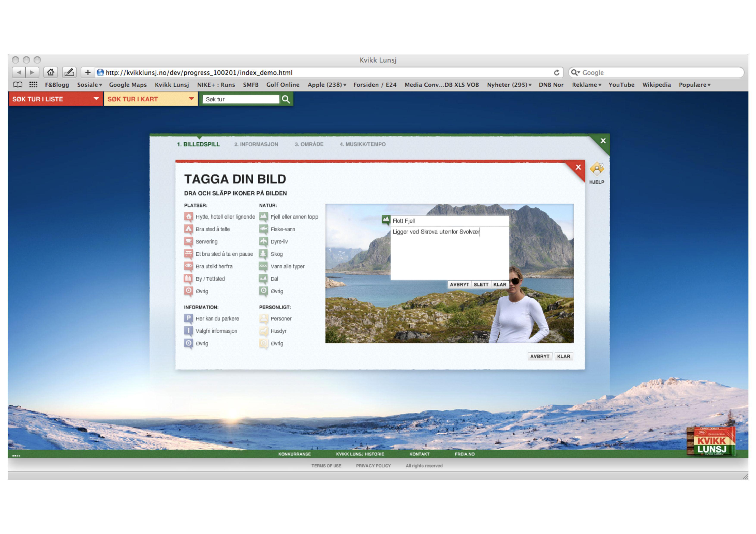Pick the Fiske-vann fish icon
756x534 pixels.
click(263, 229)
